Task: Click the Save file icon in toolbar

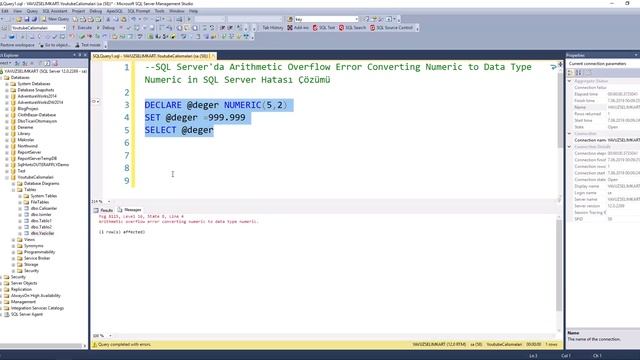Action: 27,19
